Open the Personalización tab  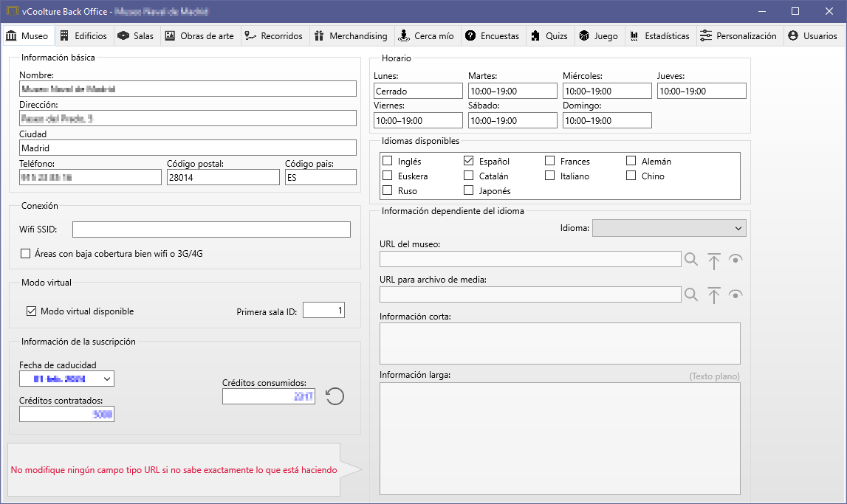click(739, 35)
